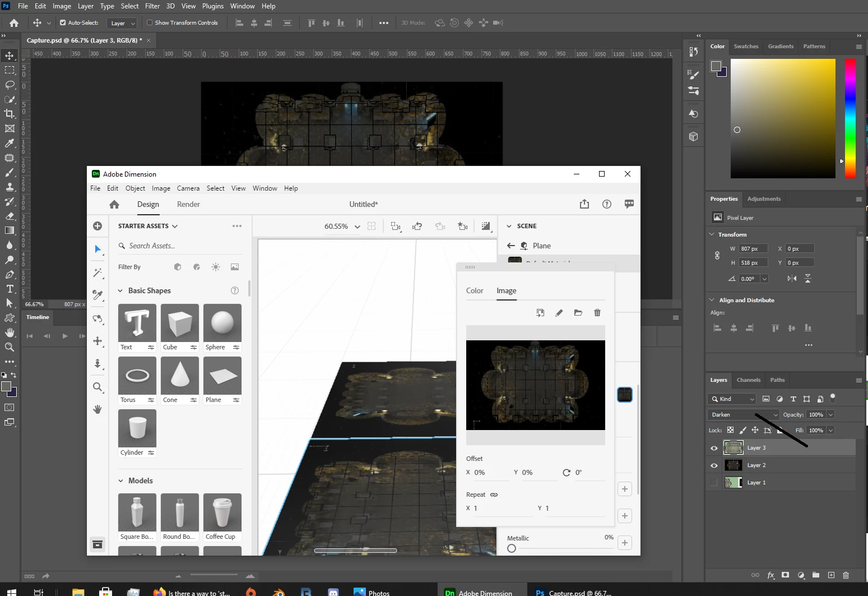Click rotation reset icon beside 0°
Screen dimensions: 868x596
pos(567,473)
